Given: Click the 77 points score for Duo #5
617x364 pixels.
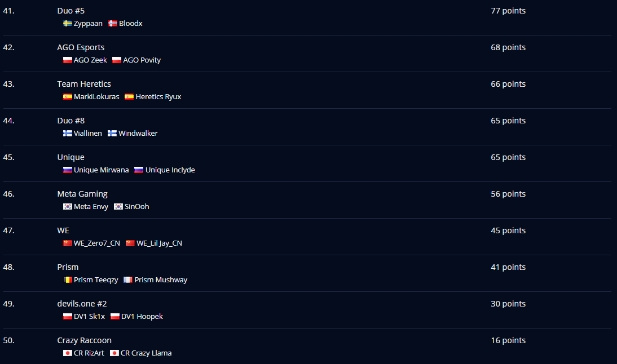Looking at the screenshot, I should [x=508, y=11].
